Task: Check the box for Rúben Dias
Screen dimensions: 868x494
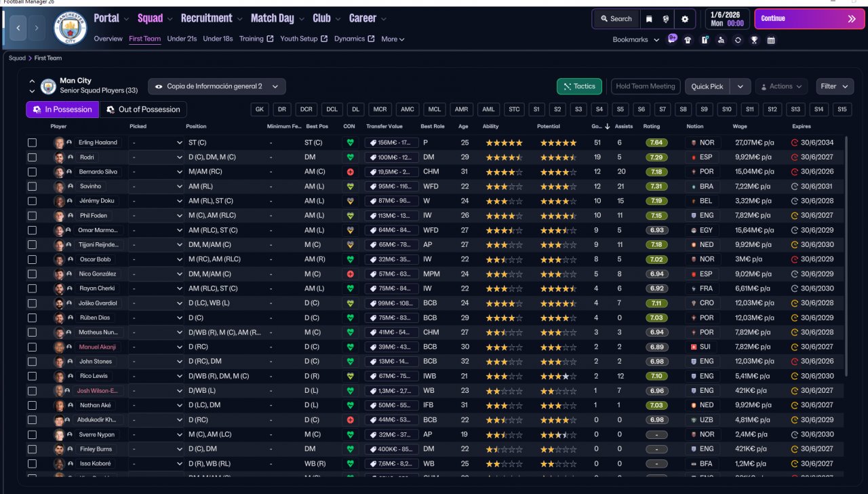Action: click(32, 318)
